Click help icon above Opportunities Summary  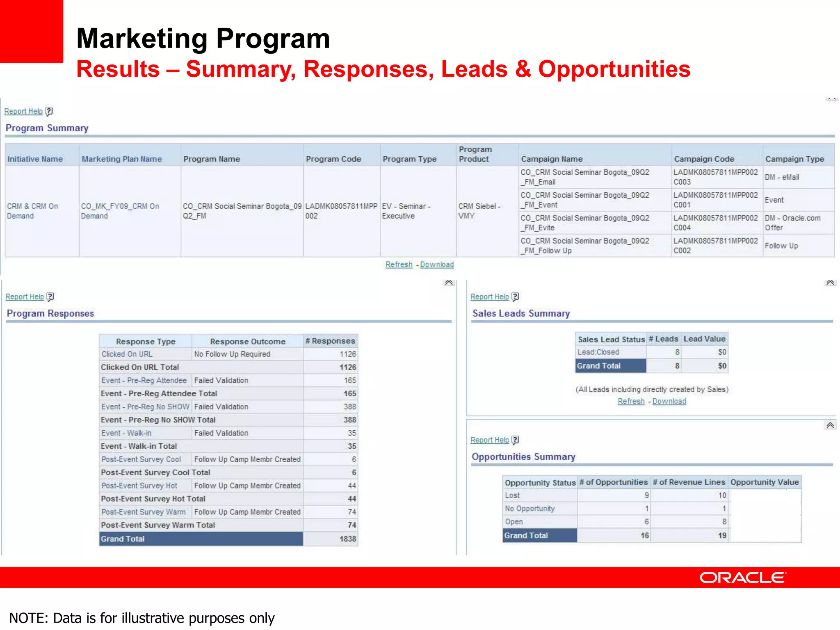515,440
